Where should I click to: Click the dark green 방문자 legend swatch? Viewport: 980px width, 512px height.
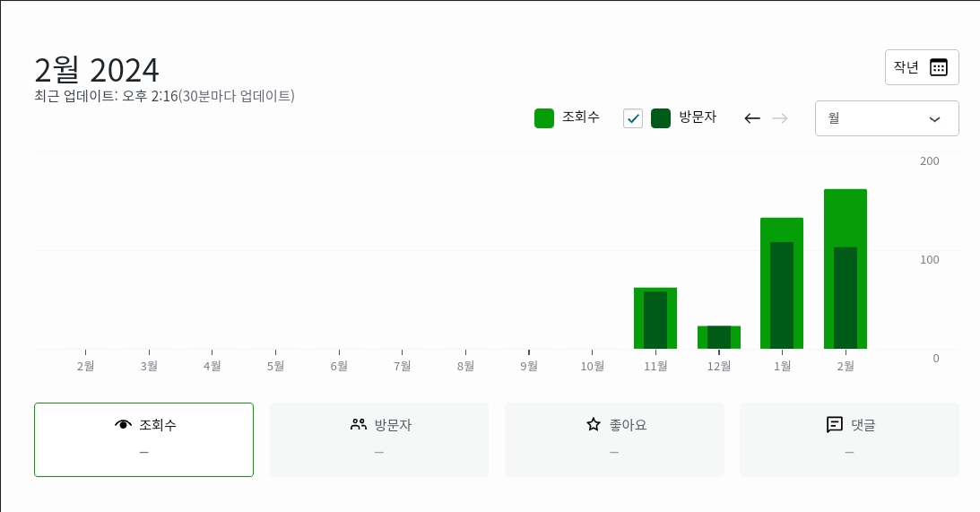[661, 118]
